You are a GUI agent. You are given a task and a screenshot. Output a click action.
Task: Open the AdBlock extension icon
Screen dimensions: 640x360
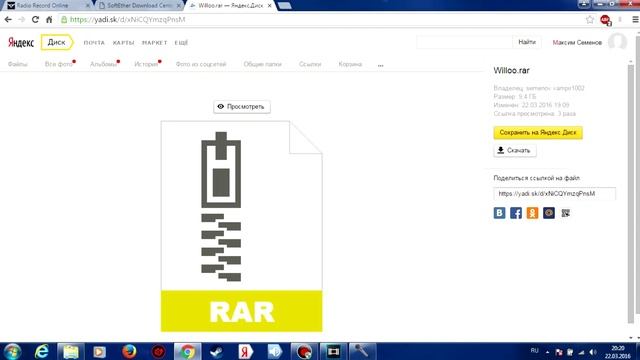605,20
